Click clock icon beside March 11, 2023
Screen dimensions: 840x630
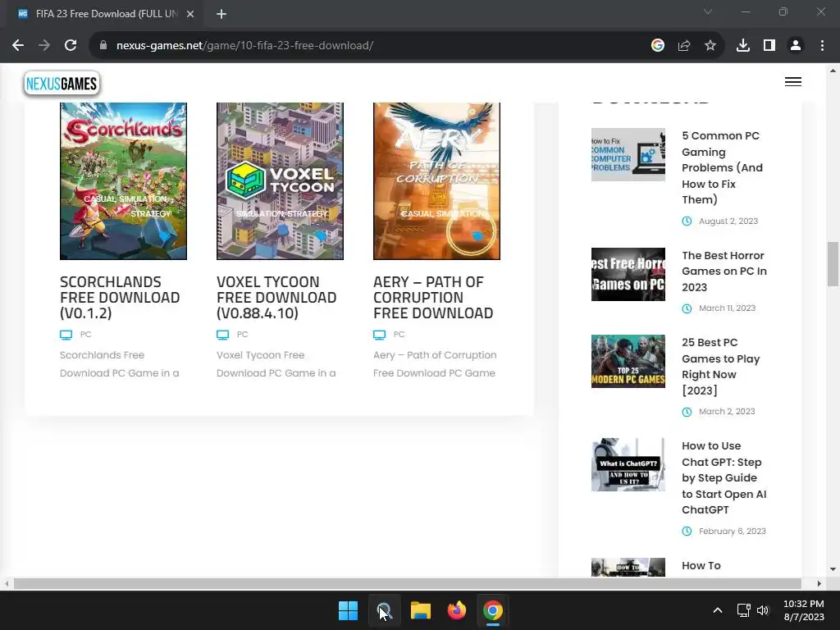[x=687, y=308]
